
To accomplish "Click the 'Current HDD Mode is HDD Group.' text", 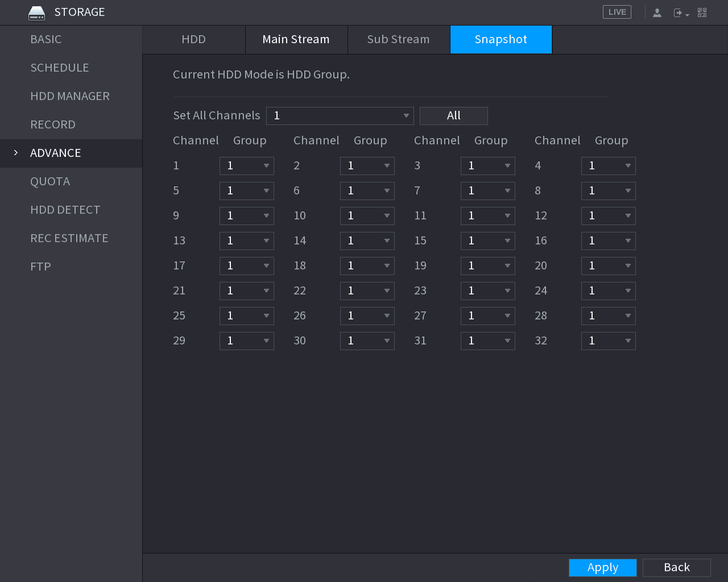I will point(261,74).
